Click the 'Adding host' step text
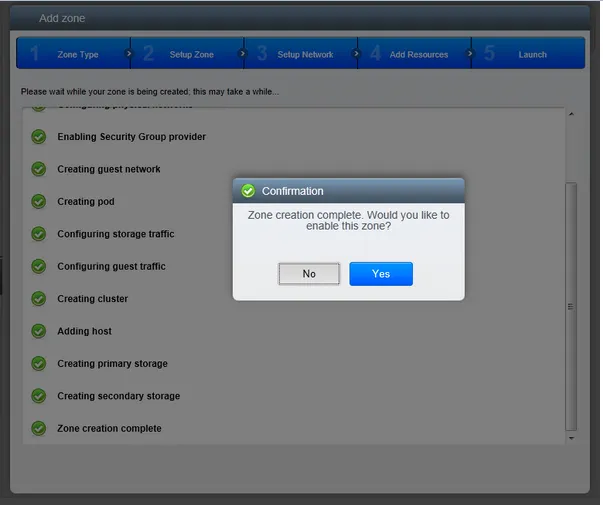 pyautogui.click(x=85, y=331)
